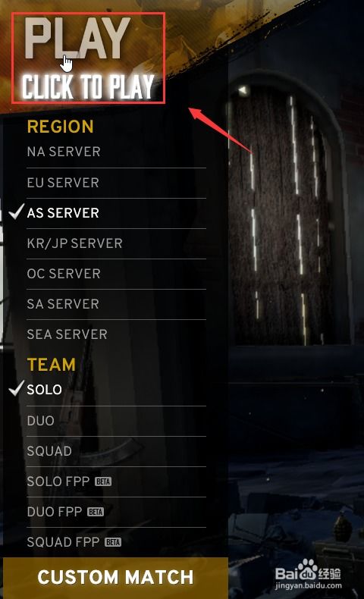The width and height of the screenshot is (364, 599).
Task: Click the BETA badge next to SQUAD FPP
Action: (x=113, y=542)
